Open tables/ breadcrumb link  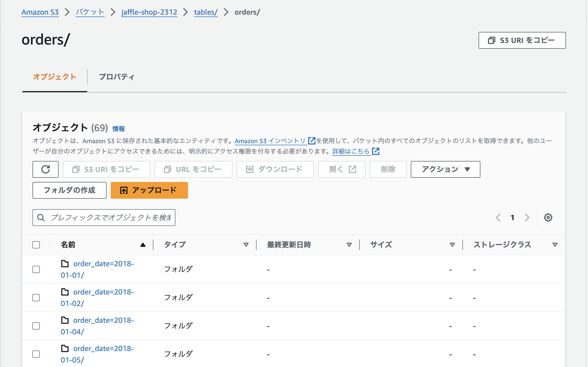[x=206, y=12]
